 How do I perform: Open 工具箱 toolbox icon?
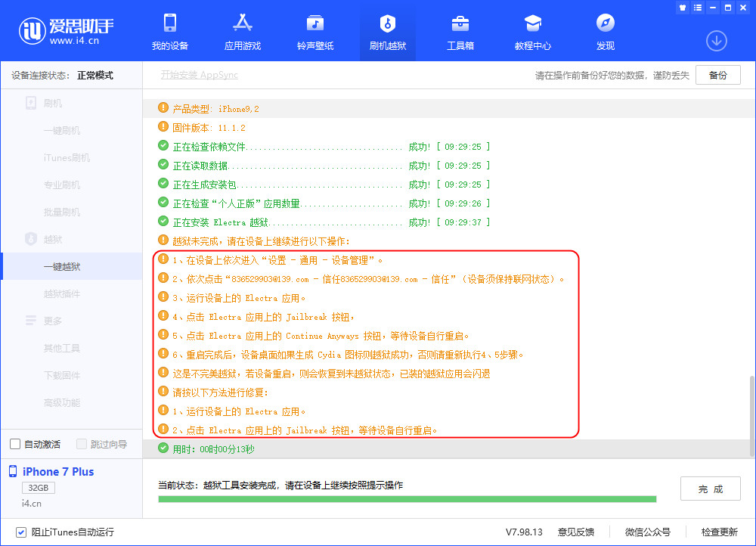coord(460,23)
